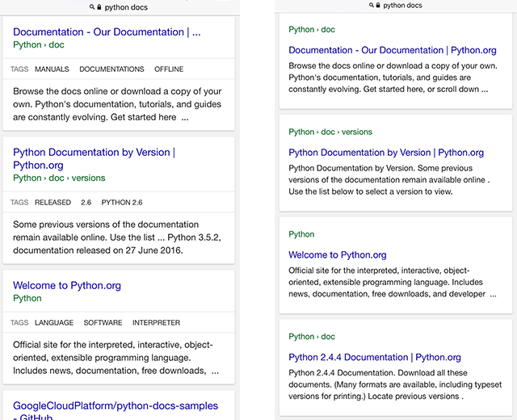
Task: Open the truncated 'Documentation - Our Documentation | ...' result
Action: coord(107,32)
